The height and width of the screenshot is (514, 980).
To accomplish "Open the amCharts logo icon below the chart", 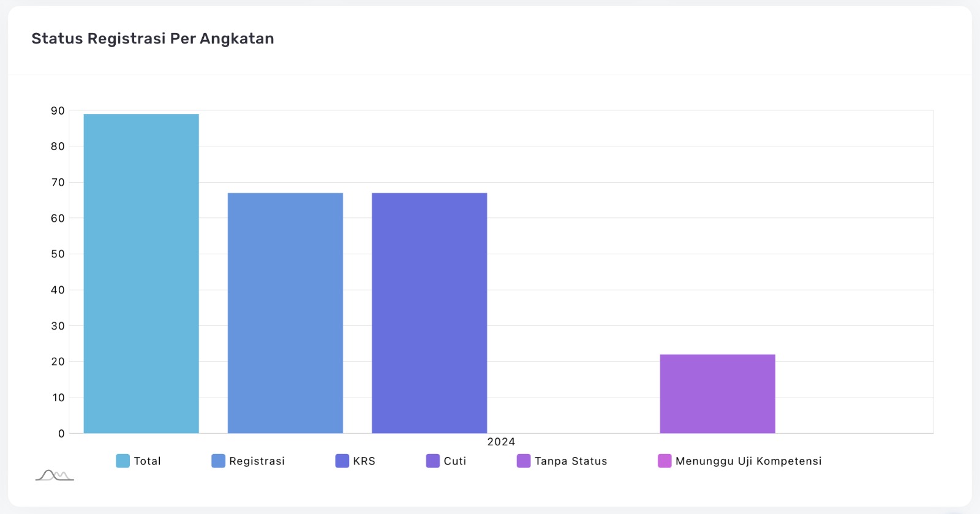I will pyautogui.click(x=55, y=475).
